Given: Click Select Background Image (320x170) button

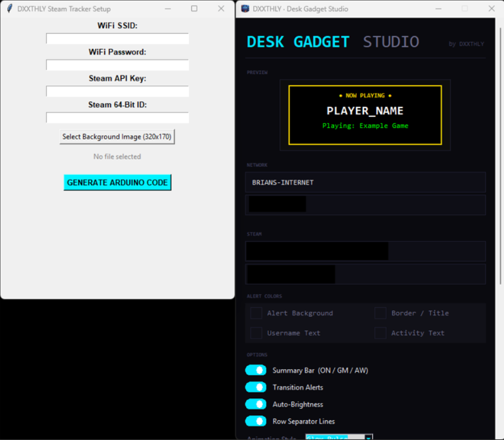Looking at the screenshot, I should (x=117, y=137).
